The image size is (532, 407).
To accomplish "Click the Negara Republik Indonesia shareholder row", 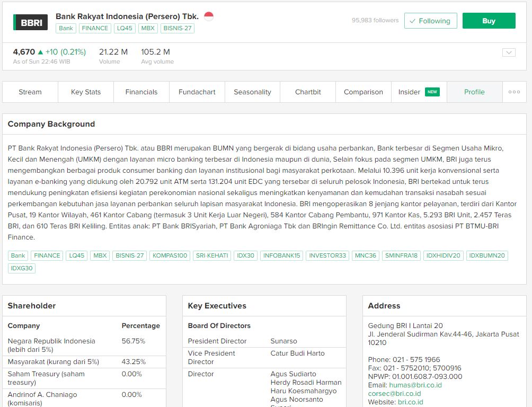I will pos(84,345).
